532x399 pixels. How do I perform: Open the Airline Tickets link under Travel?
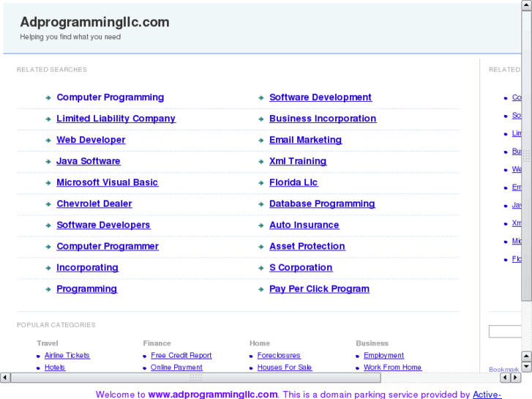[67, 356]
